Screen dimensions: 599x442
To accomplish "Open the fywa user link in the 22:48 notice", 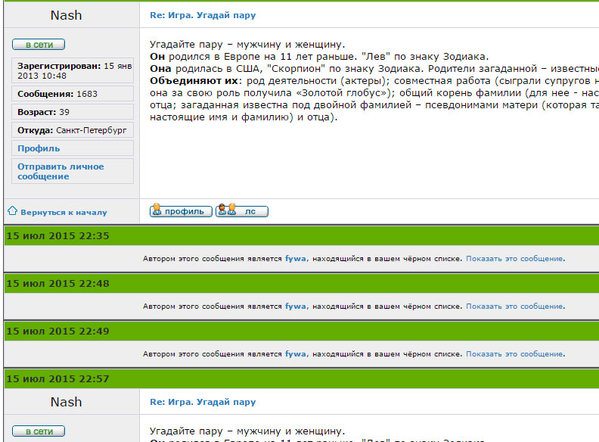I will 295,306.
